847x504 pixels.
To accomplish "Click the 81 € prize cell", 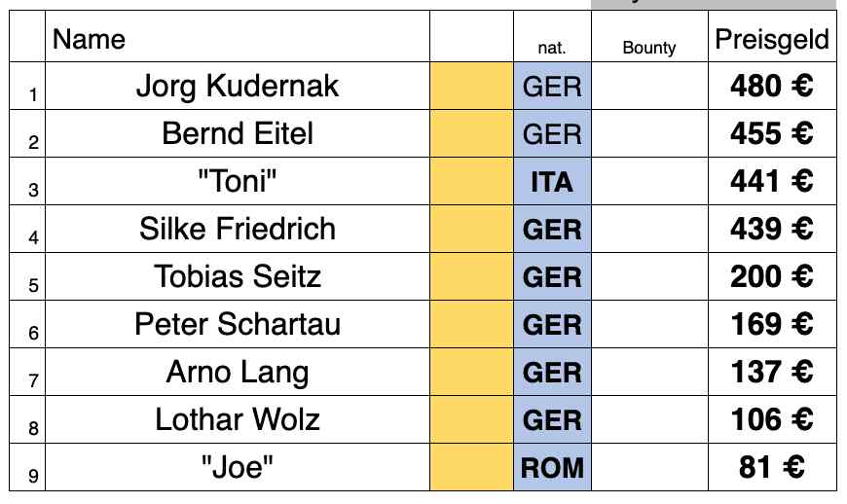I will pos(772,467).
